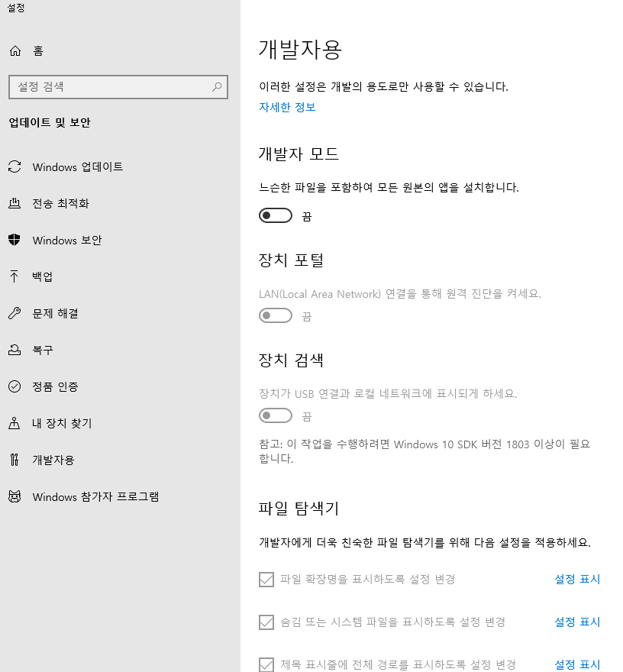Uncheck 숨김 또는 시스템 파일을 표시 checkbox
623x672 pixels.
click(266, 622)
